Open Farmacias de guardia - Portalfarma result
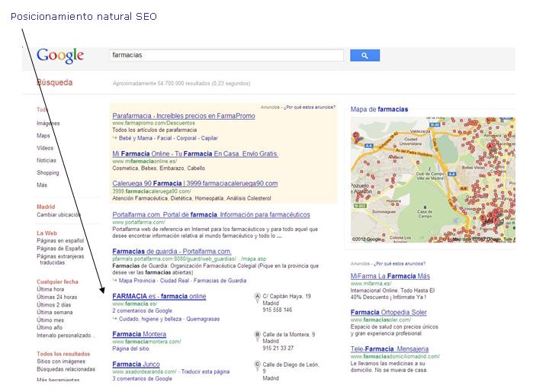549x392 pixels. click(x=172, y=252)
